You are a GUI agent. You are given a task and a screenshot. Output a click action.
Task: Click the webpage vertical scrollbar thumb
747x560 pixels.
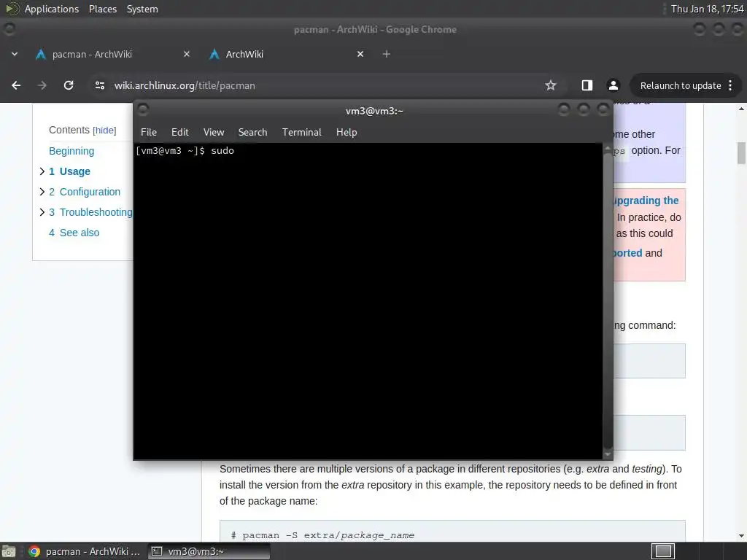pos(741,153)
